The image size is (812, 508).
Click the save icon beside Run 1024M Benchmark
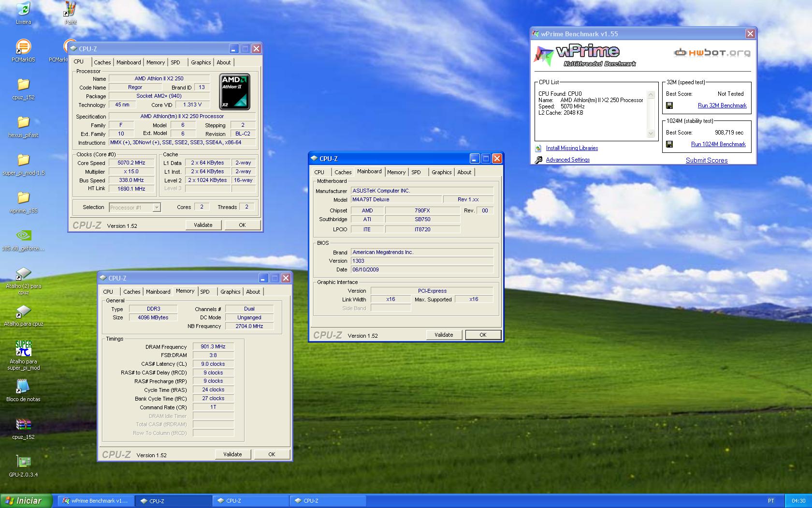669,144
